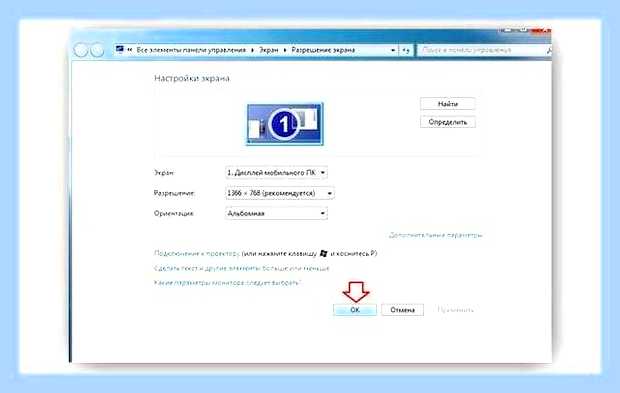Click the 'Экран' breadcrumb item
Image resolution: width=620 pixels, height=393 pixels.
268,50
